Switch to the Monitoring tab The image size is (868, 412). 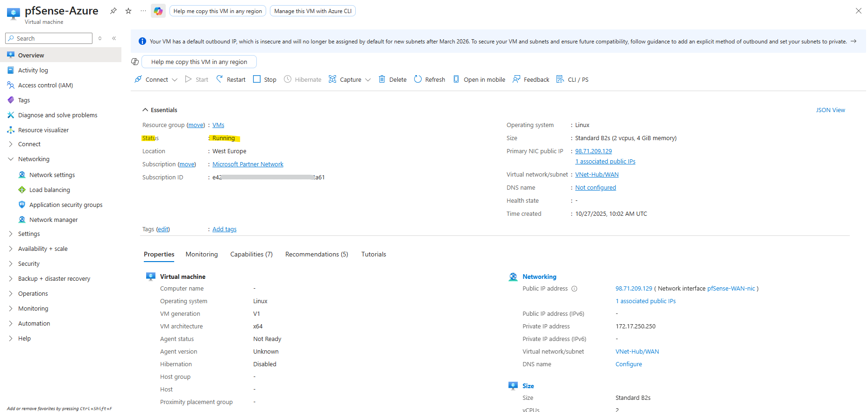[202, 254]
